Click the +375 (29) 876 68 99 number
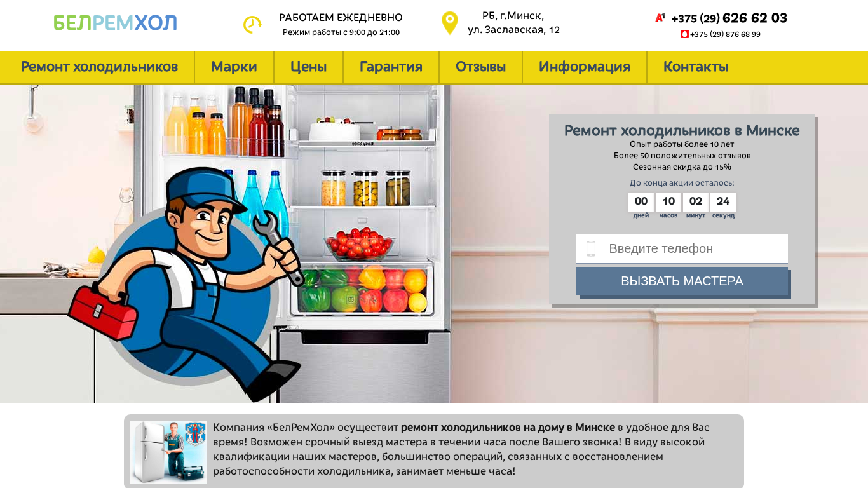This screenshot has height=488, width=868. (725, 34)
